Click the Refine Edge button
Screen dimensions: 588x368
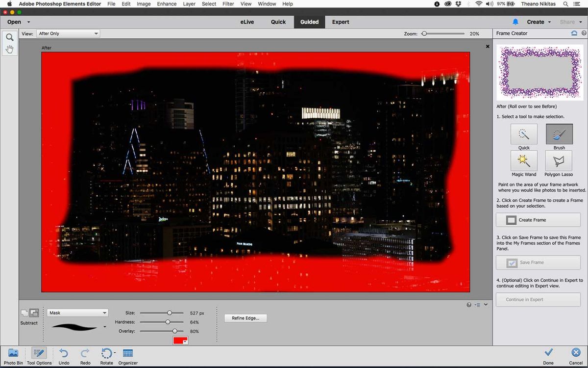(245, 317)
